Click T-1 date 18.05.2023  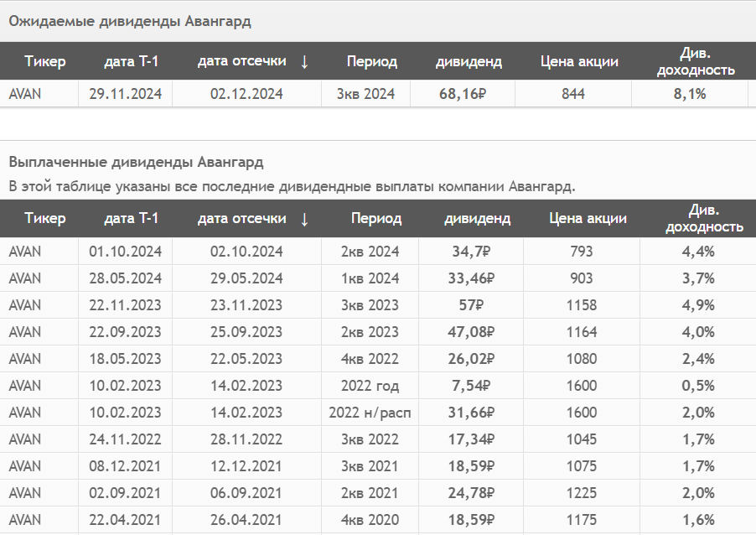pyautogui.click(x=126, y=359)
